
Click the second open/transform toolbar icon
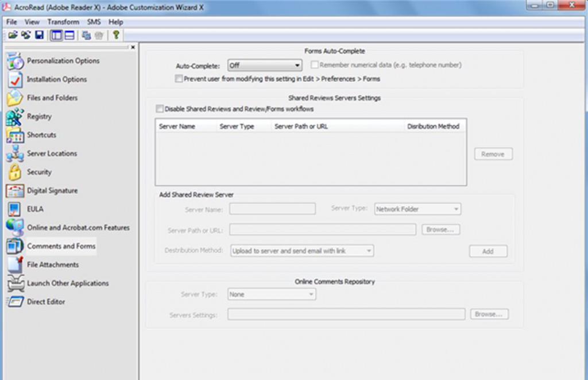pos(26,35)
